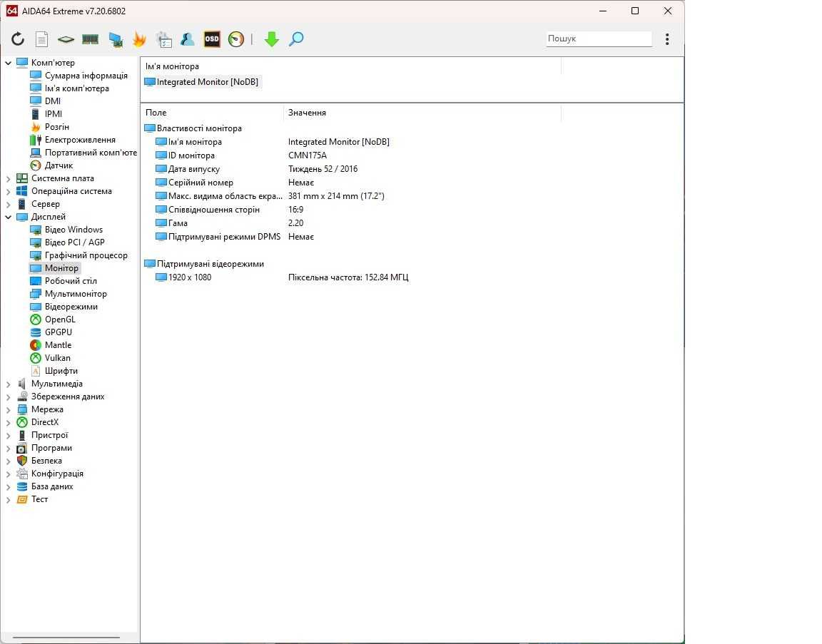
Task: Expand the Мультимедіа tree node
Action: [x=9, y=384]
